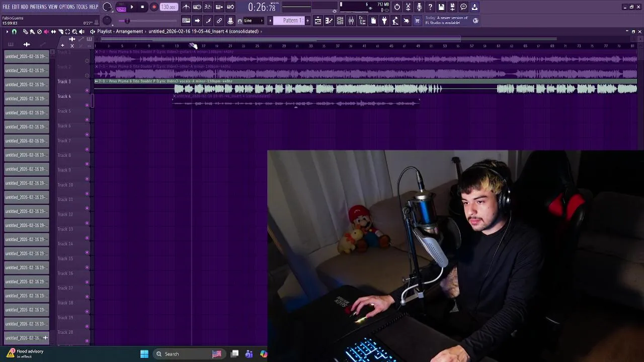Viewport: 644px width, 362px height.
Task: Arm the record button
Action: [154, 7]
